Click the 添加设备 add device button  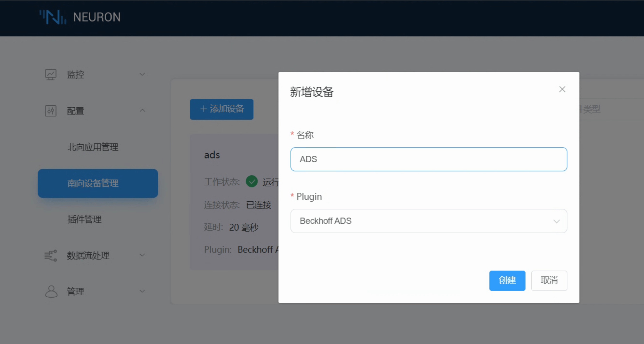[221, 109]
